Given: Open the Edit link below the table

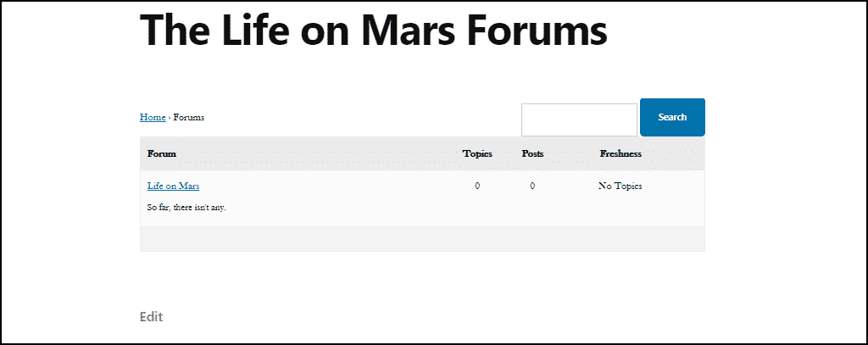Looking at the screenshot, I should tap(151, 317).
